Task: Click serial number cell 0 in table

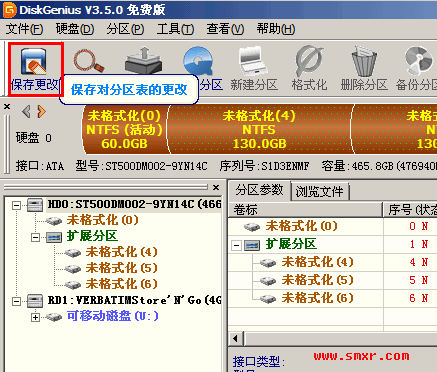Action: [412, 226]
